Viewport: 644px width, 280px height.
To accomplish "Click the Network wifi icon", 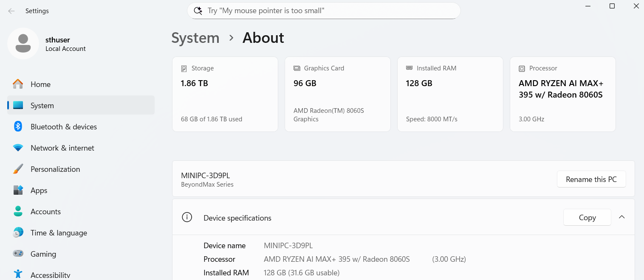I will (18, 148).
